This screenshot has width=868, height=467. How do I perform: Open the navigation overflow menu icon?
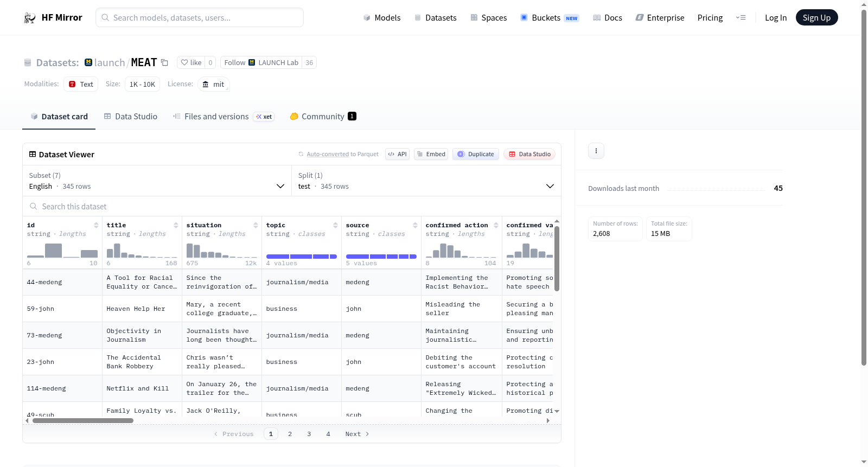point(741,18)
